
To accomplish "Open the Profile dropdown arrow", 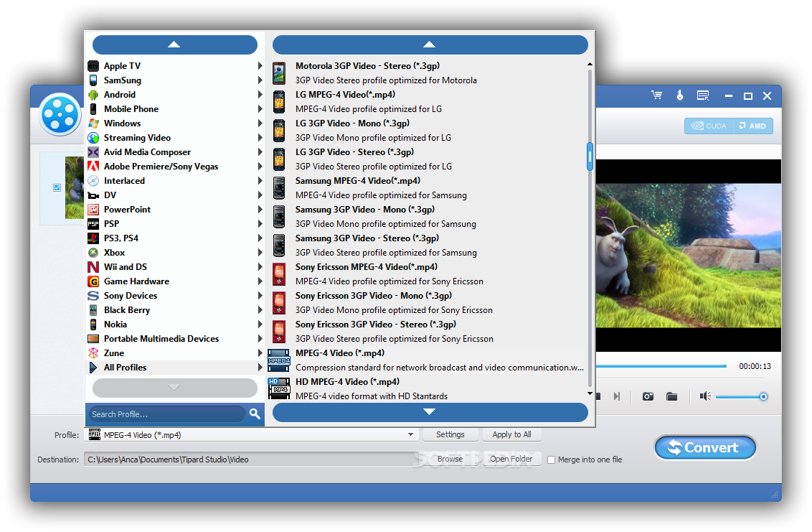I will 410,434.
